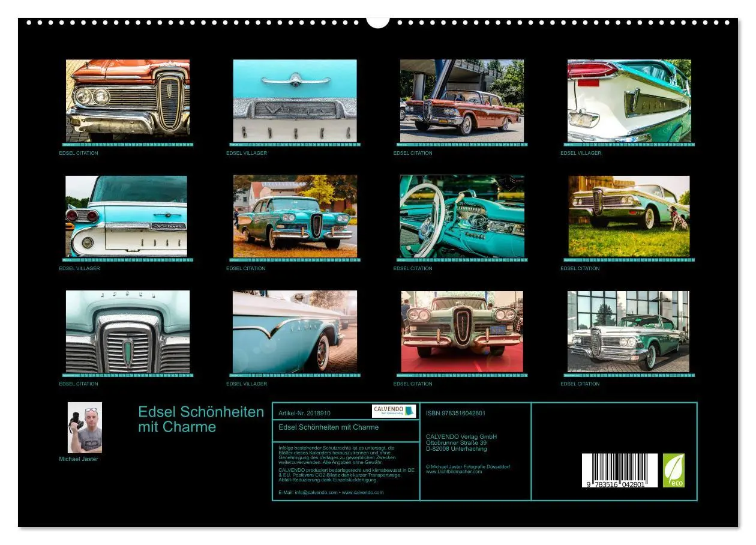Click the 'D-82008 Unterhaching' address line
Image resolution: width=756 pixels, height=545 pixels.
457,448
